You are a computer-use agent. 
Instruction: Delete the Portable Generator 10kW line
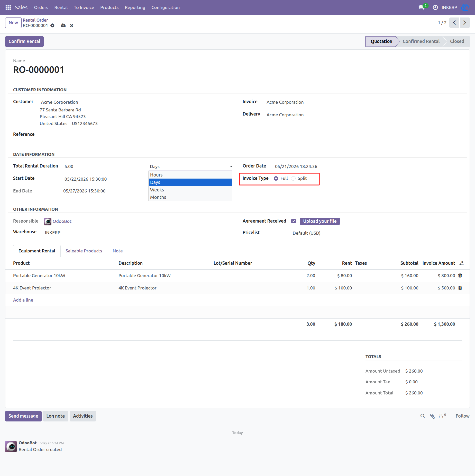point(460,276)
